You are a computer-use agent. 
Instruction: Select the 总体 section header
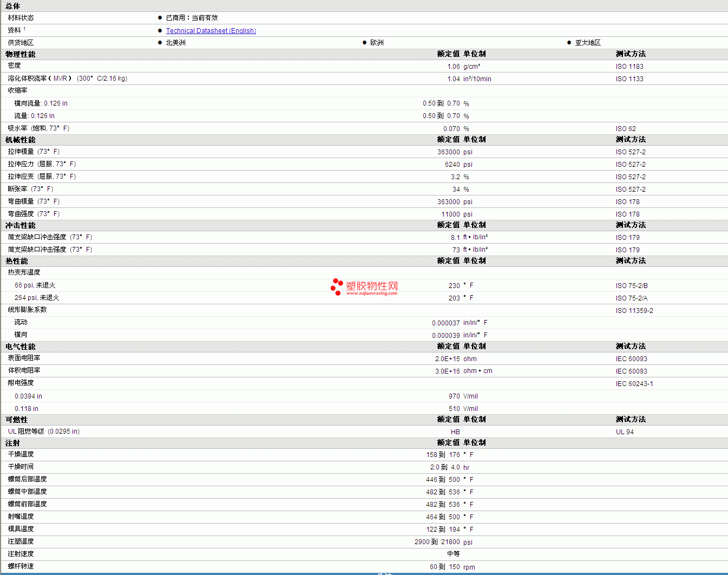13,6
